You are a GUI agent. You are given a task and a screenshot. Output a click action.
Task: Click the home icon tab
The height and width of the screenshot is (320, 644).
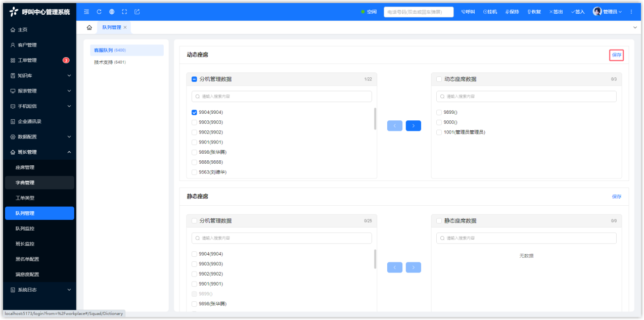tap(89, 27)
